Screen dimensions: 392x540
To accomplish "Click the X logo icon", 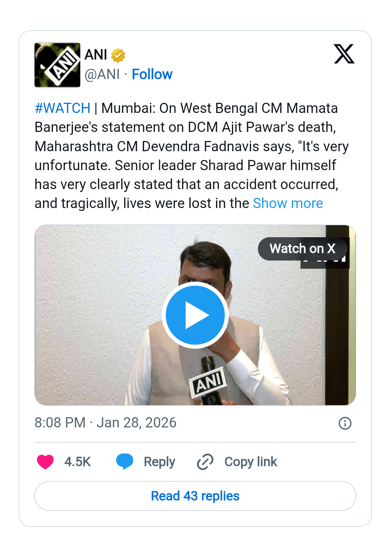I will 344,54.
